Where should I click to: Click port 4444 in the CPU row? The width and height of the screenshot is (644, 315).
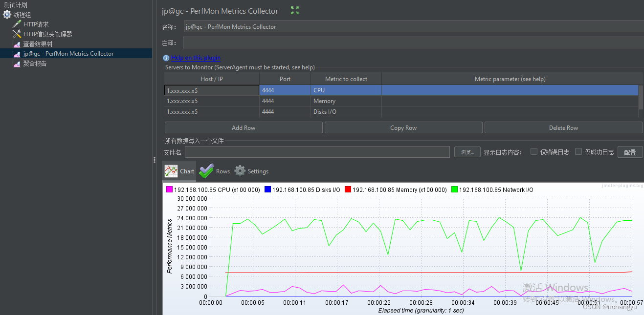click(x=285, y=90)
